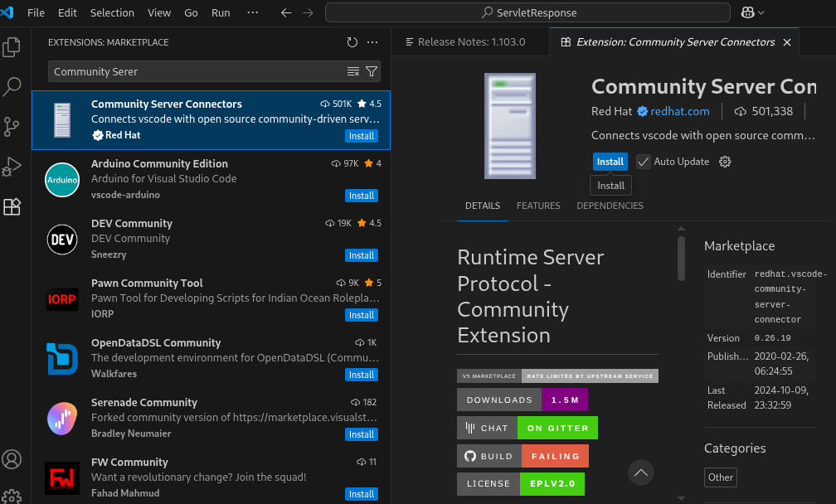
Task: Click the FW Community logo
Action: [x=62, y=478]
